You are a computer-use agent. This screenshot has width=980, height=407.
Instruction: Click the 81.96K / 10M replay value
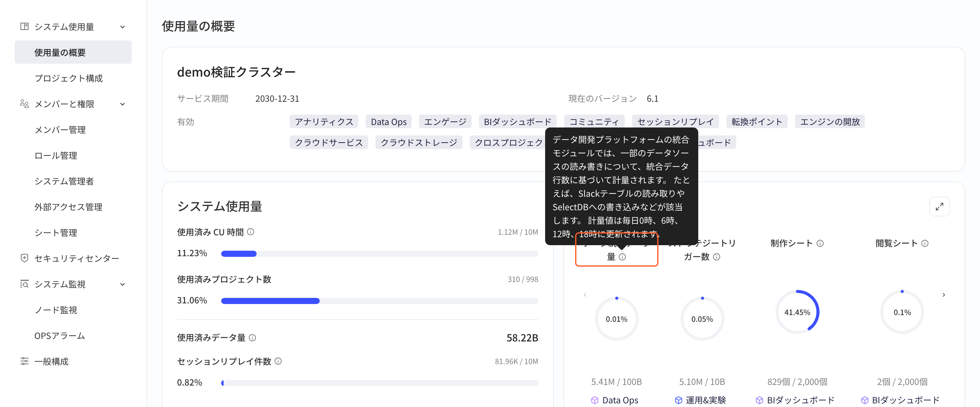[x=516, y=361]
